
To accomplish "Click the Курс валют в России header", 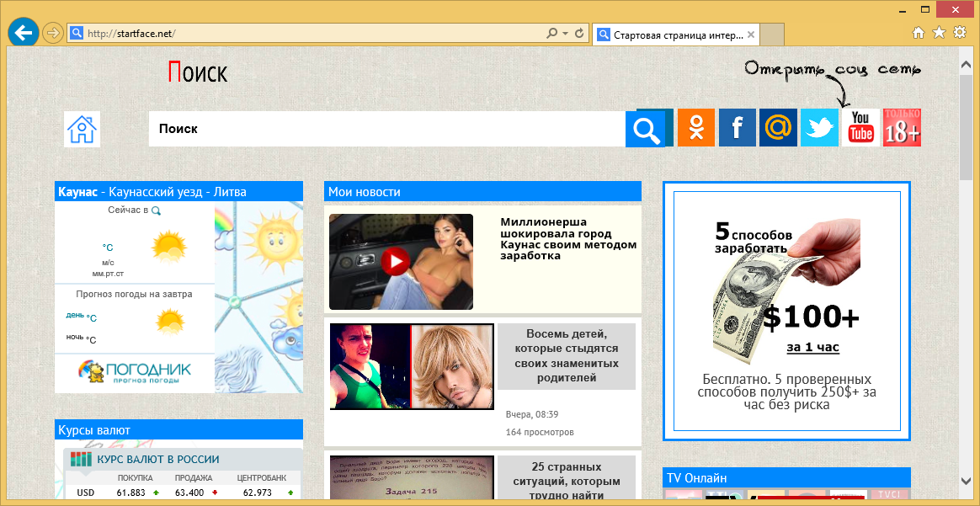I will tap(157, 460).
